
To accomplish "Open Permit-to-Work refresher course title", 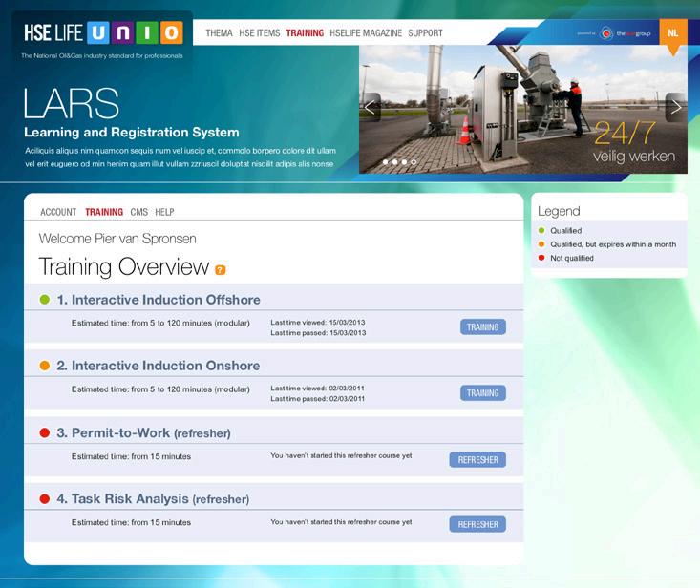I will (x=143, y=432).
